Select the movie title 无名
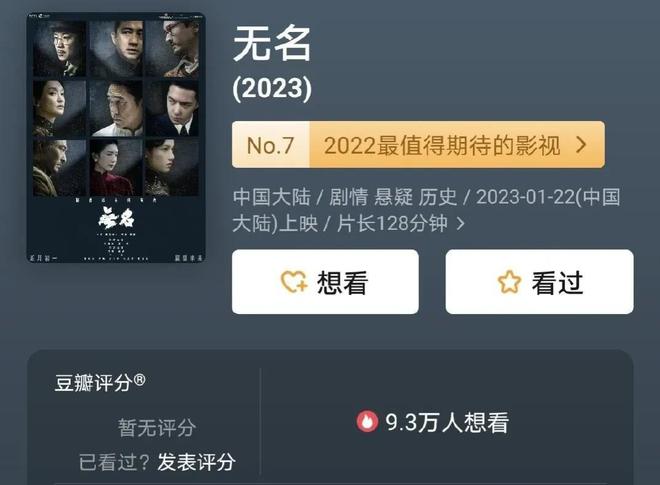 coord(272,43)
